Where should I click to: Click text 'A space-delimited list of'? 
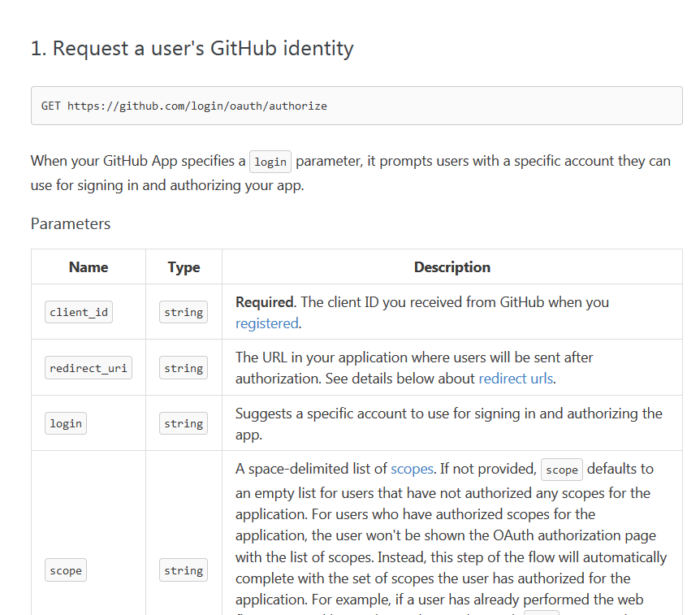tap(311, 469)
